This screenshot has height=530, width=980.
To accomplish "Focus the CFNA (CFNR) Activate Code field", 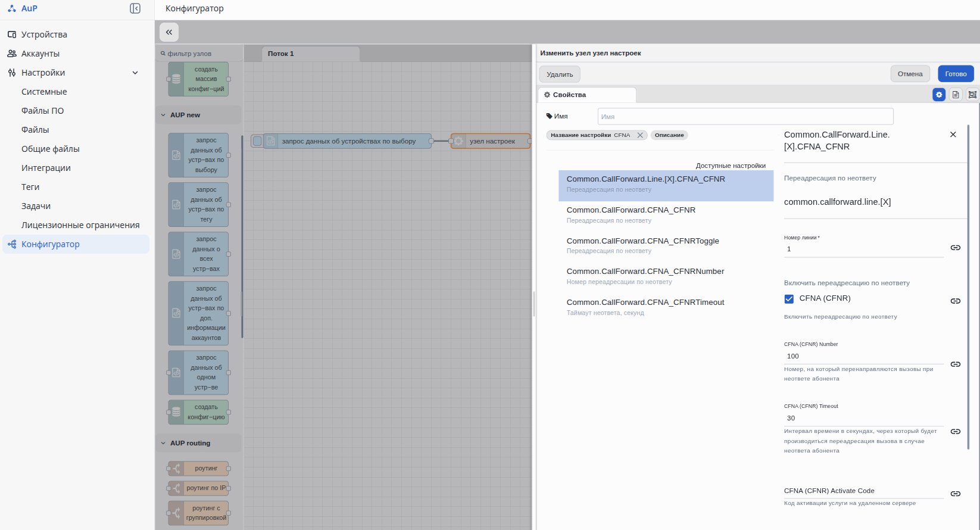I will point(864,491).
